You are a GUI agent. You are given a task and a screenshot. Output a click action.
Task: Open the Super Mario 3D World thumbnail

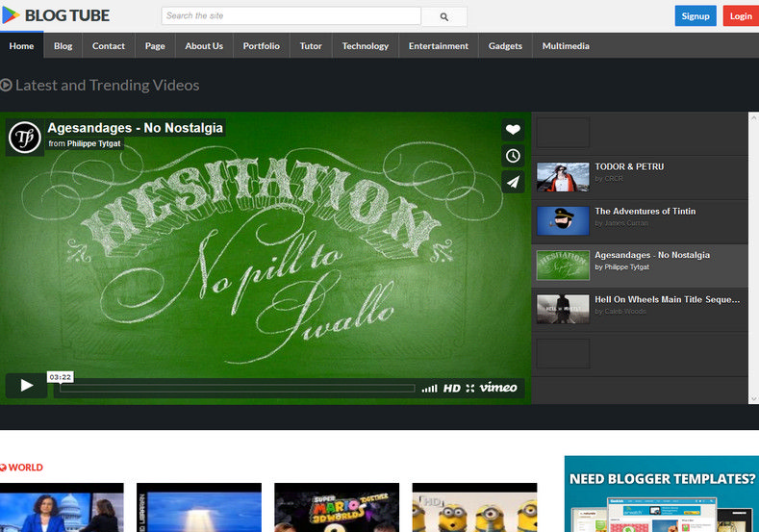pyautogui.click(x=337, y=507)
